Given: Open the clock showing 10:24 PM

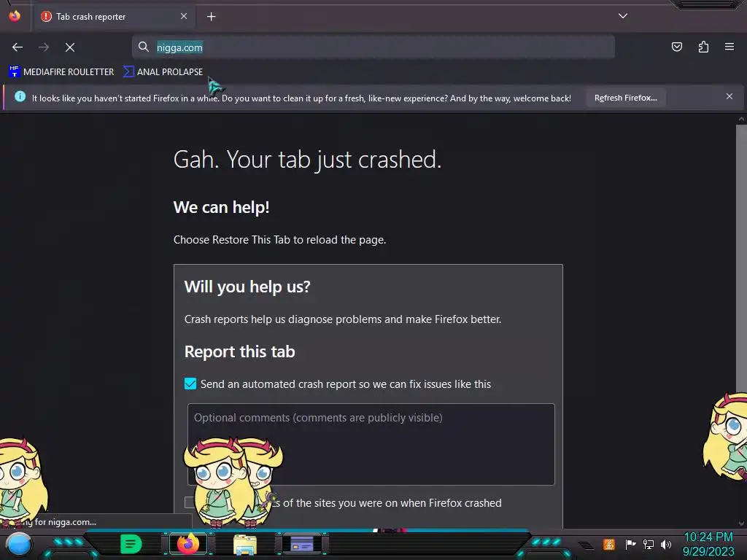Looking at the screenshot, I should (708, 544).
